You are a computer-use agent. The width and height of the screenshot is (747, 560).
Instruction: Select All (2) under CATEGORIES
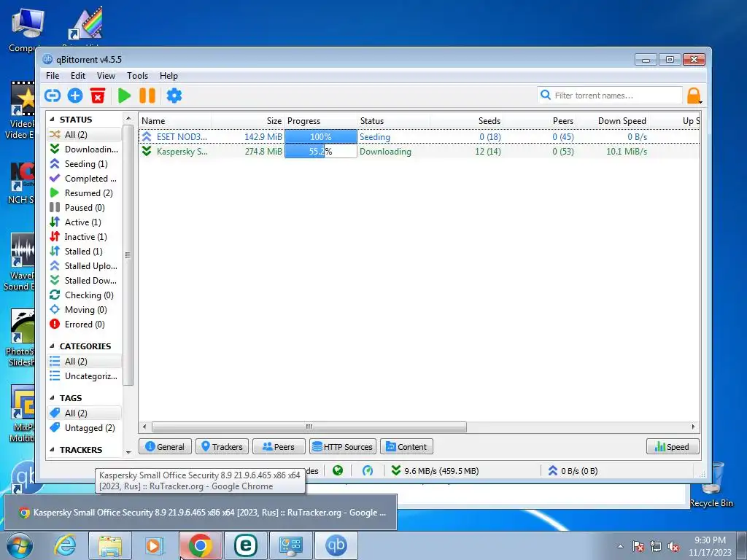(85, 362)
